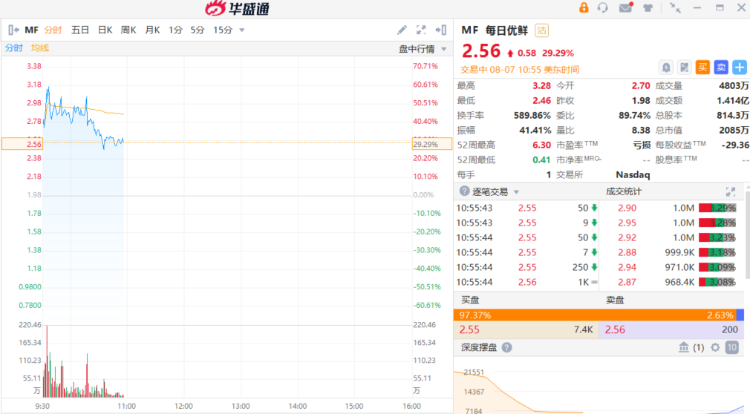Screen dimensions: 750x414
Task: Collapse right panel from the chart toolbar
Action: pos(441,30)
